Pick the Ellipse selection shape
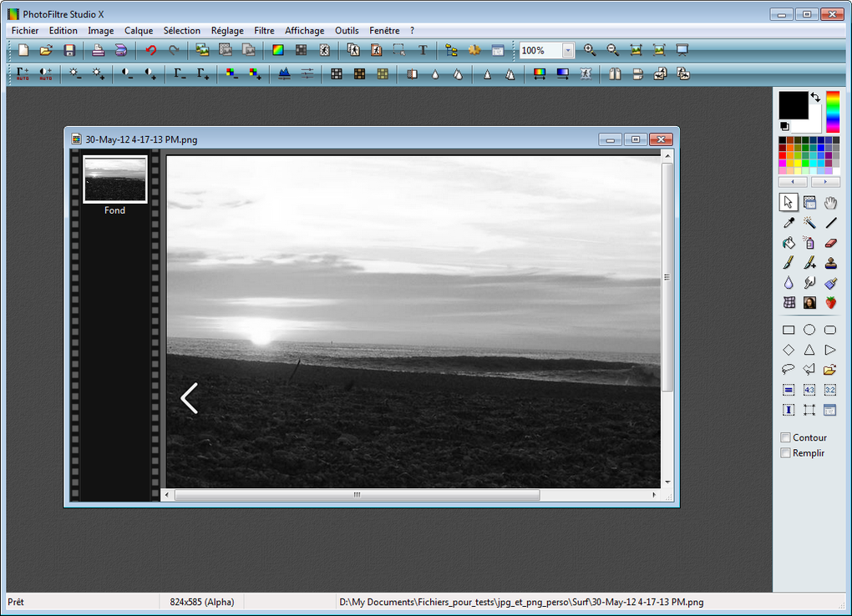 pos(809,330)
